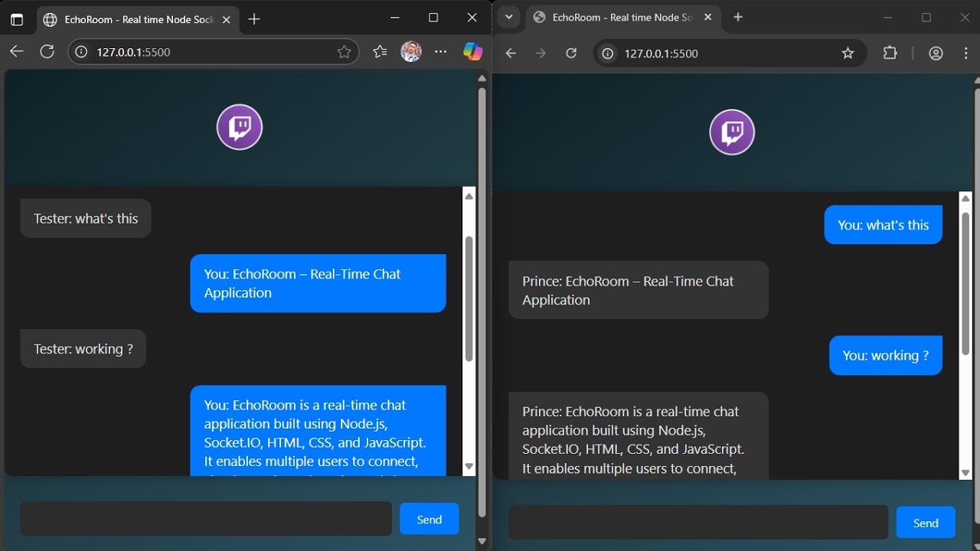
Task: Open tab search dropdown in right Chrome window
Action: [x=508, y=17]
